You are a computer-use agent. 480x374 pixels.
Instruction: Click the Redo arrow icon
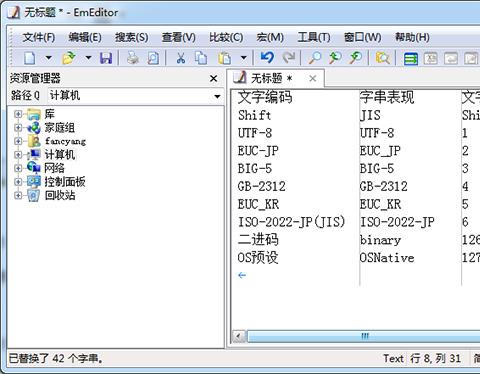tap(289, 58)
